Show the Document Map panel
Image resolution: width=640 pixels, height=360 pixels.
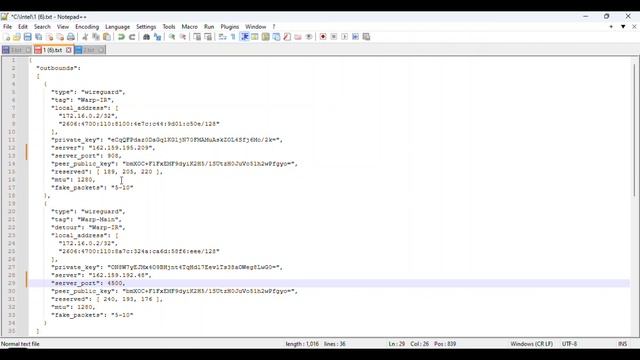click(x=266, y=37)
